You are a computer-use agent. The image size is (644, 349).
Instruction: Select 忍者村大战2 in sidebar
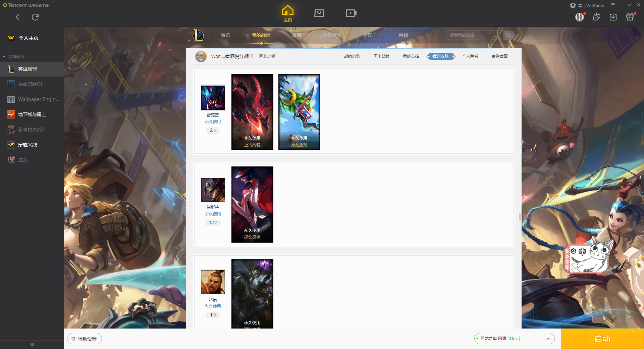tap(32, 130)
